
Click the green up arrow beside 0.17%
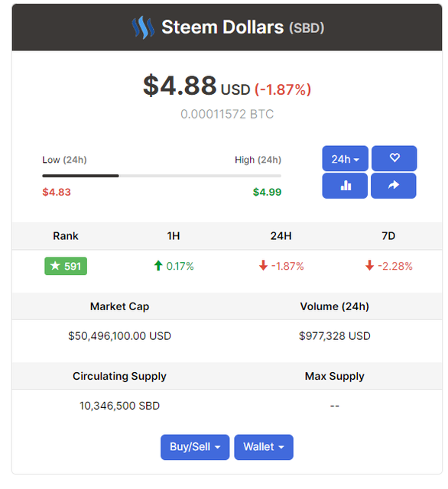tap(158, 266)
